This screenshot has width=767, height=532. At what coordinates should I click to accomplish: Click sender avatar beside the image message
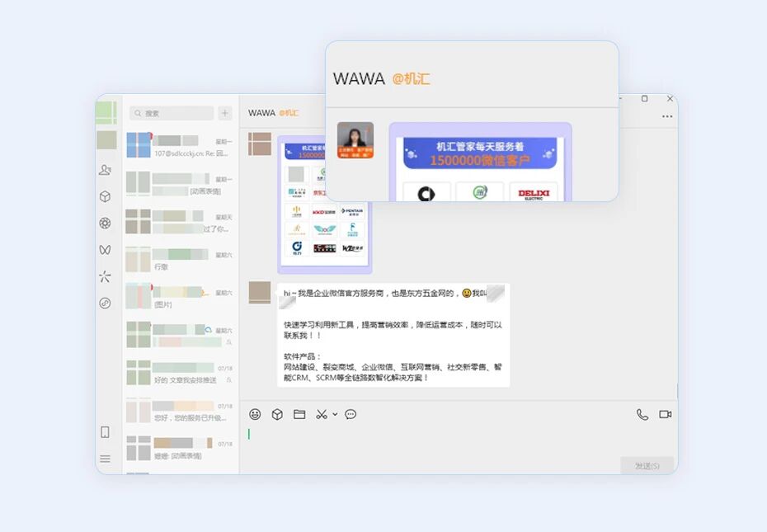pos(259,144)
